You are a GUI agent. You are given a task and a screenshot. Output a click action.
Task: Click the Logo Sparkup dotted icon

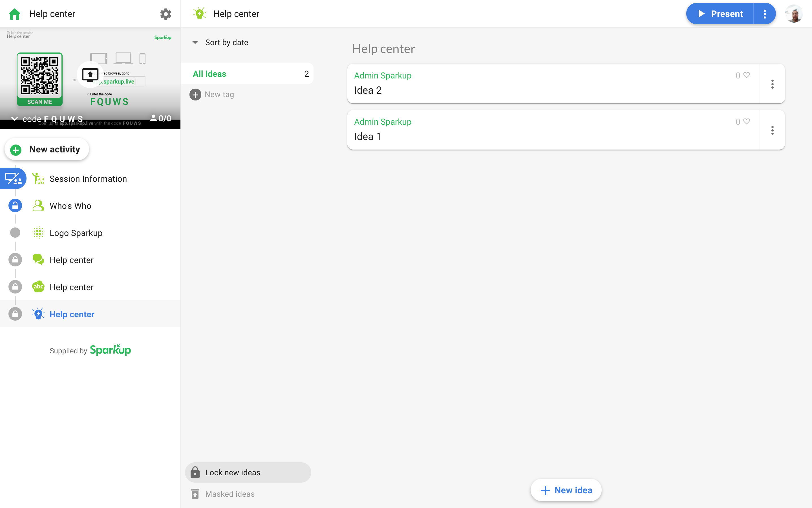pos(38,233)
